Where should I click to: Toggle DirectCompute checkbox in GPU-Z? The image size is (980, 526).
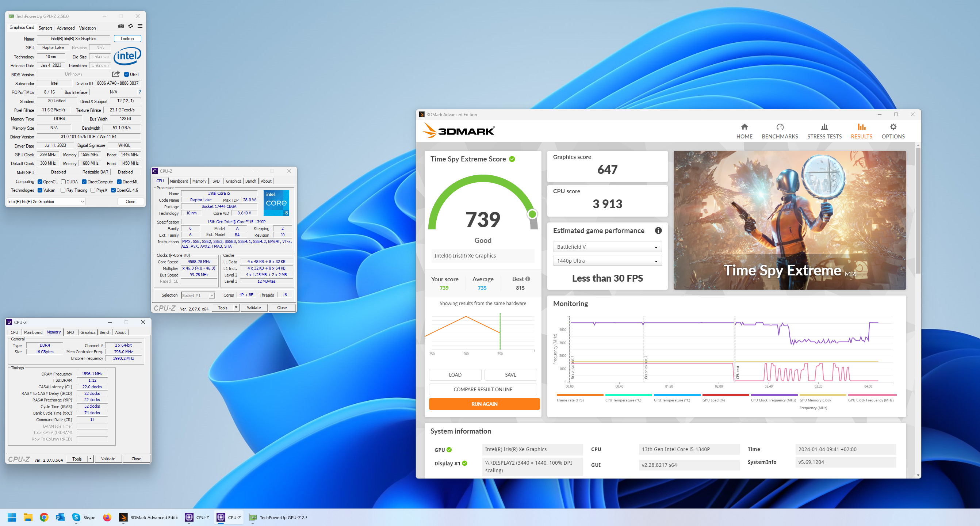pyautogui.click(x=84, y=182)
